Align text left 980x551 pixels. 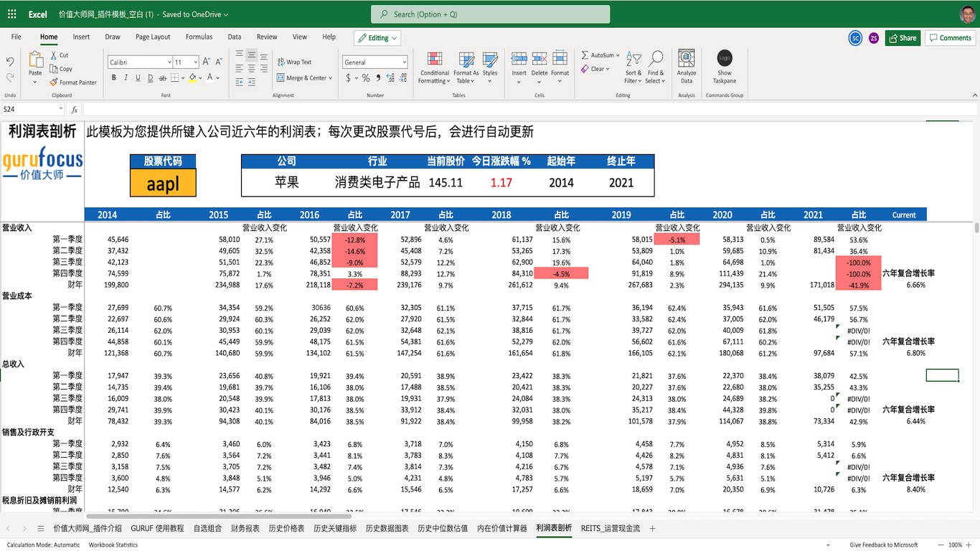pos(240,69)
